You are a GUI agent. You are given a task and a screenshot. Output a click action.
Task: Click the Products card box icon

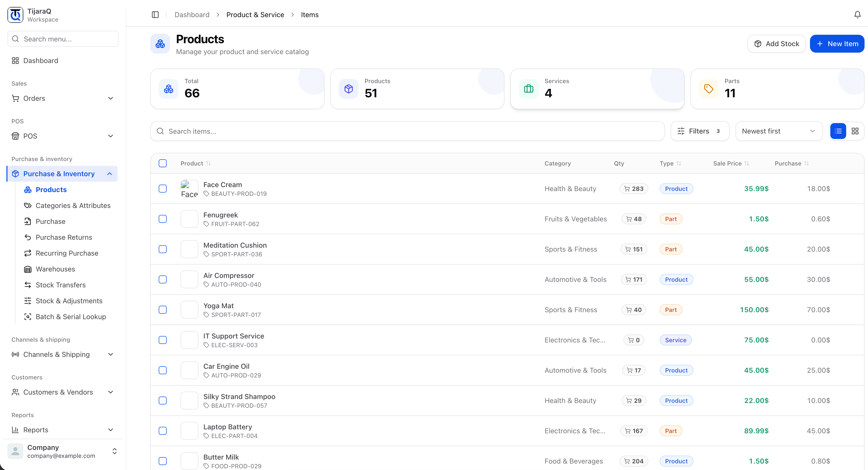coord(349,89)
